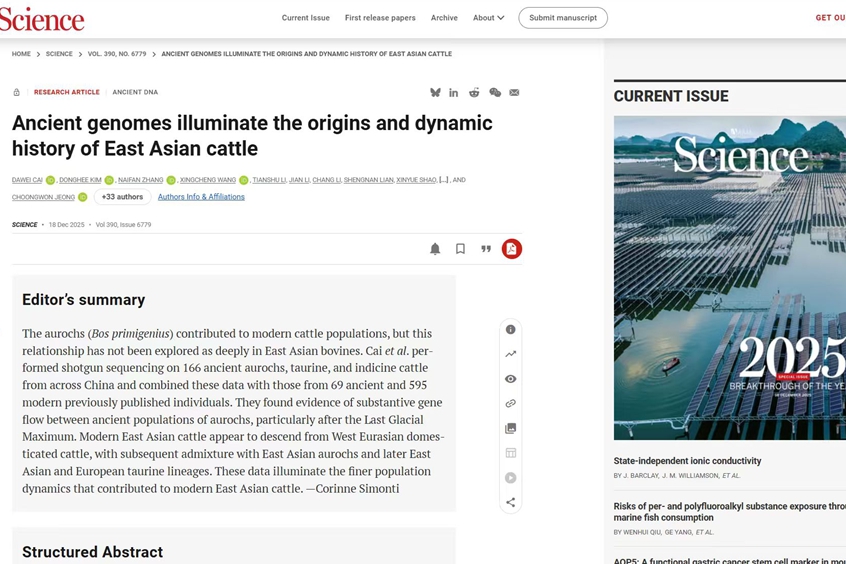Toggle article alert bell
Image resolution: width=846 pixels, height=564 pixels.
[x=435, y=249]
